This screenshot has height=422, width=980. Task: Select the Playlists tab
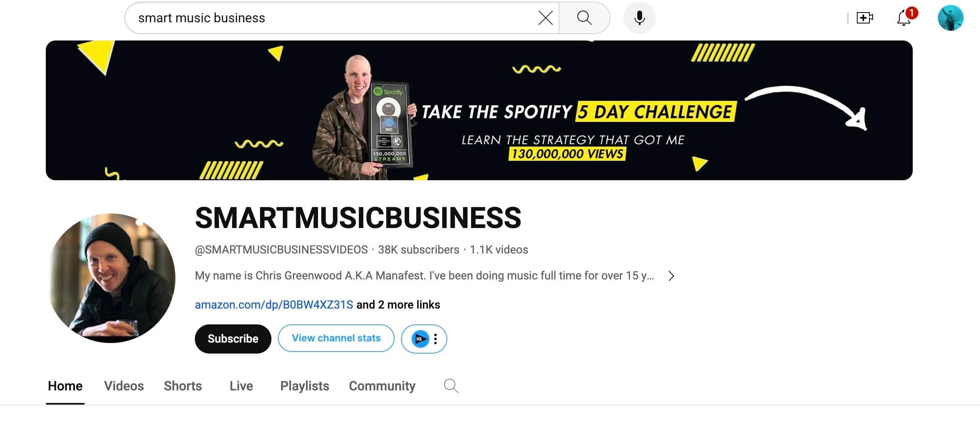(x=305, y=386)
